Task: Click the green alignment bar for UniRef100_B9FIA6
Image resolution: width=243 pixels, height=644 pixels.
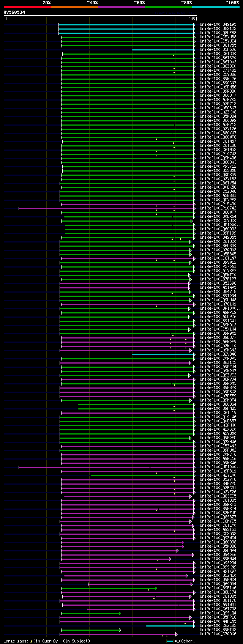Action: [x=108, y=588]
